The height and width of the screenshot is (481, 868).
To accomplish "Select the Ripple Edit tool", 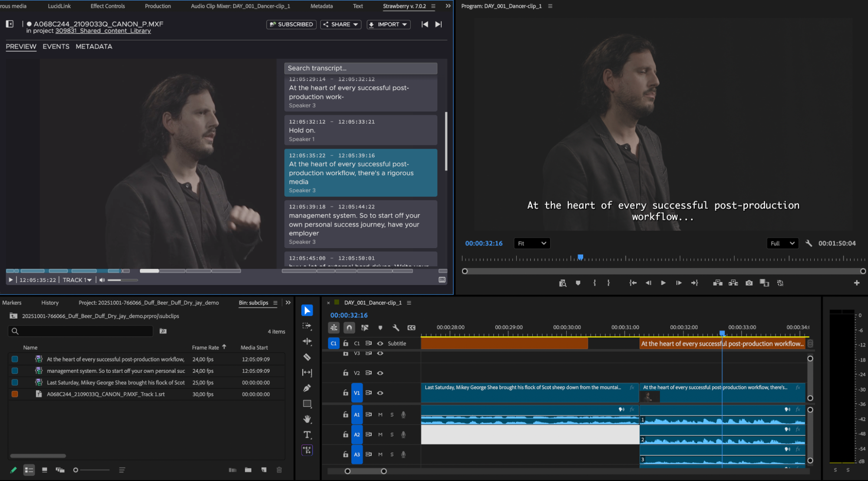I will 307,342.
